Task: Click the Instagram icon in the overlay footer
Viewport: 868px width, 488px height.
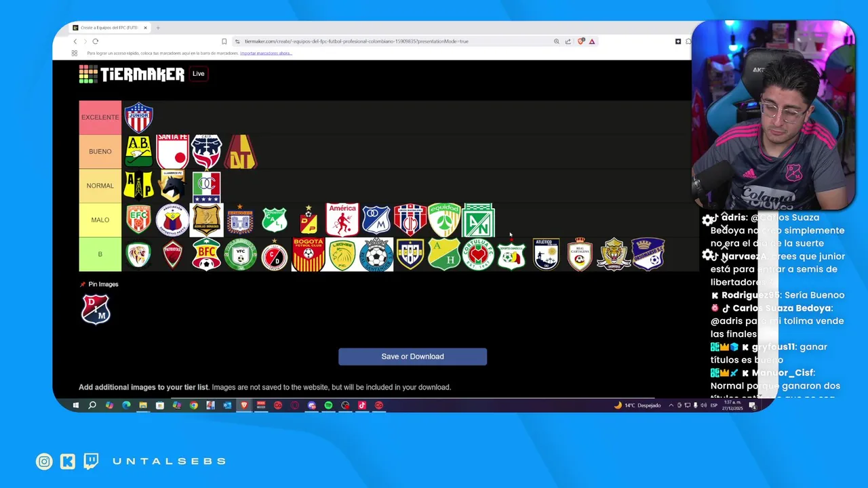Action: click(44, 462)
